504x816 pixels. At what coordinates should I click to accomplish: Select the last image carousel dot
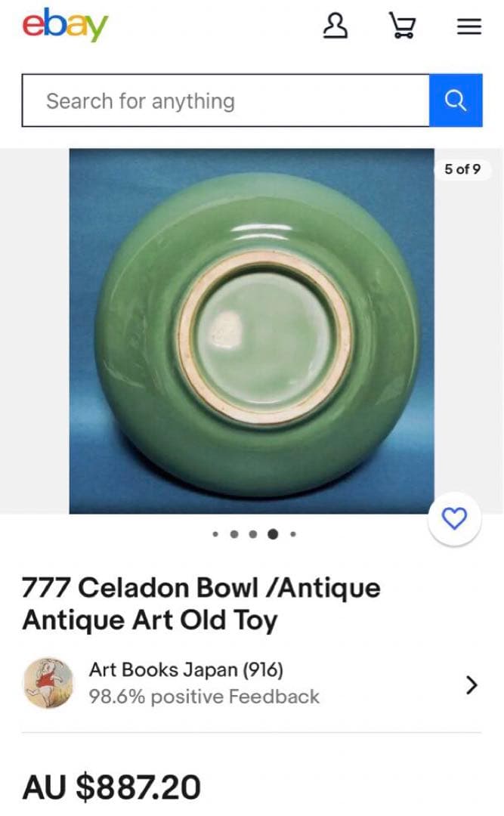pyautogui.click(x=293, y=534)
